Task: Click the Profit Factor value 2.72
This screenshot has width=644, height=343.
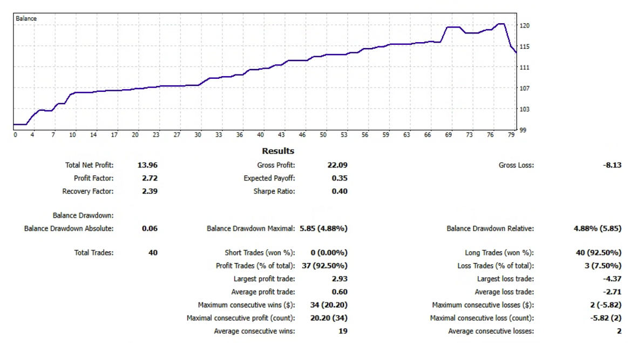Action: click(x=150, y=178)
